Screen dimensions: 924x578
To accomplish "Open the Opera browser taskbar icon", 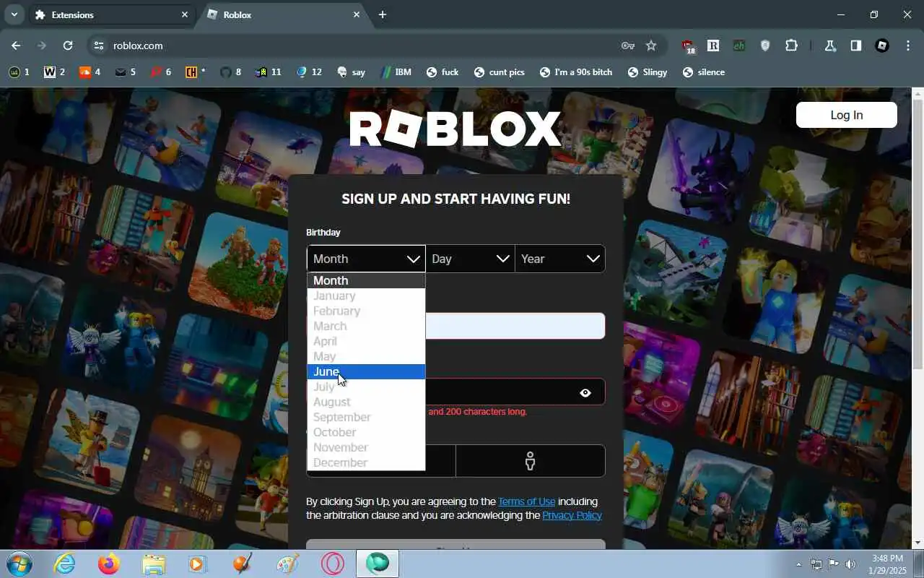I will coord(333,564).
